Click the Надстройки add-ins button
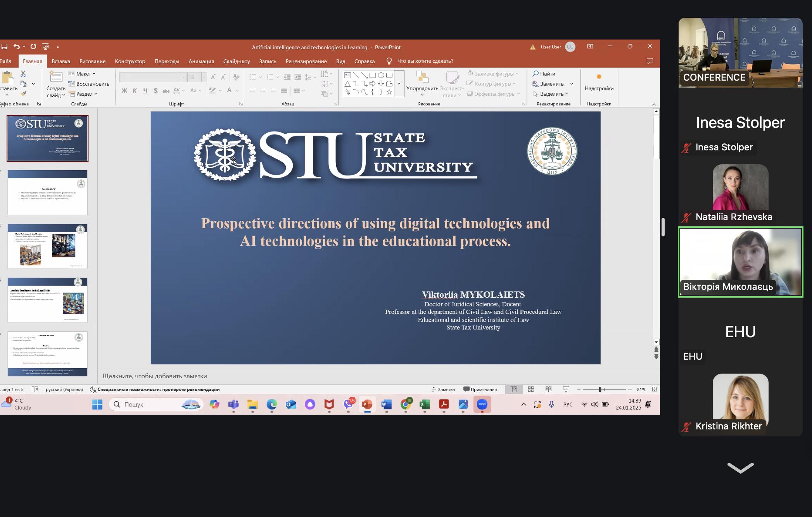 pyautogui.click(x=599, y=83)
